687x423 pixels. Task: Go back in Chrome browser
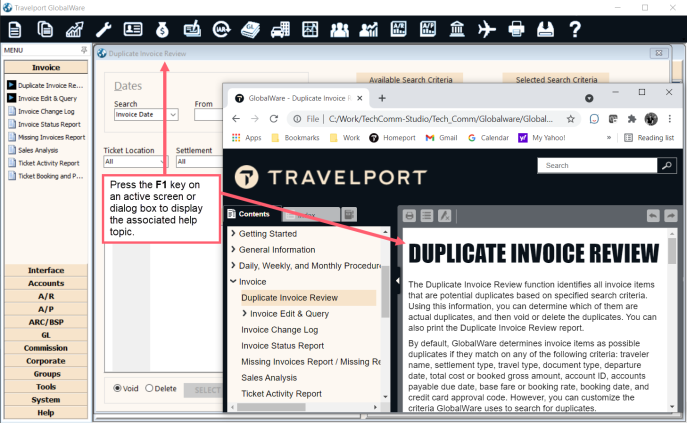click(x=236, y=119)
